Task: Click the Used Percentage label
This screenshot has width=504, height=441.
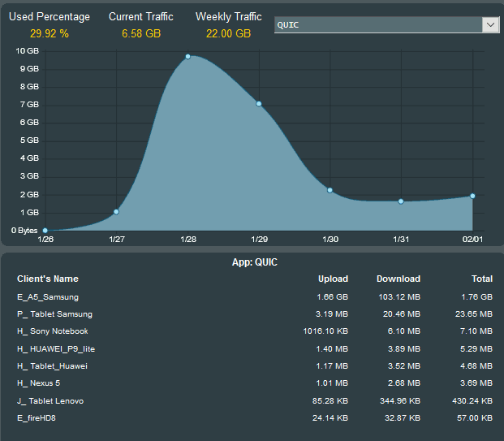Action: tap(50, 17)
